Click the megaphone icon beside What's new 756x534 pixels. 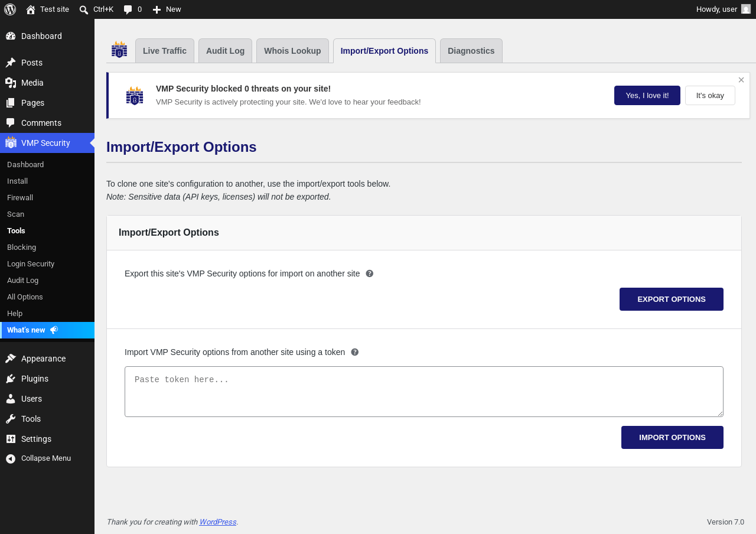tap(54, 330)
